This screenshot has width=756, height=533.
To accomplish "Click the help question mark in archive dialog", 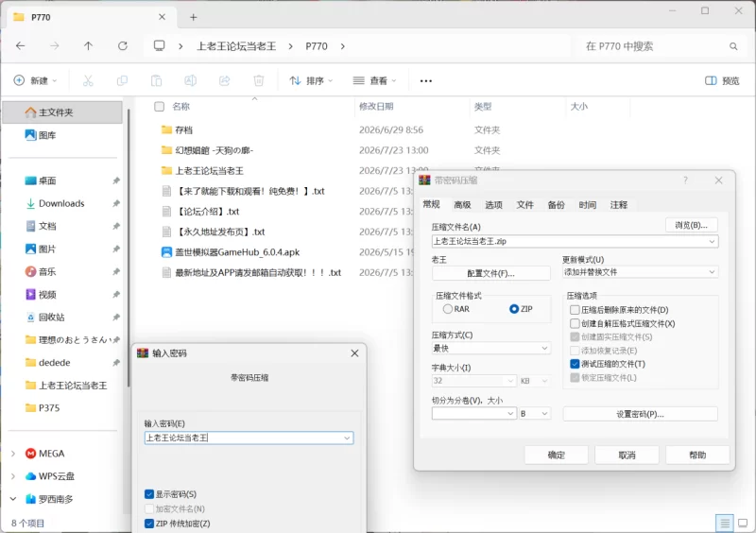I will point(685,180).
